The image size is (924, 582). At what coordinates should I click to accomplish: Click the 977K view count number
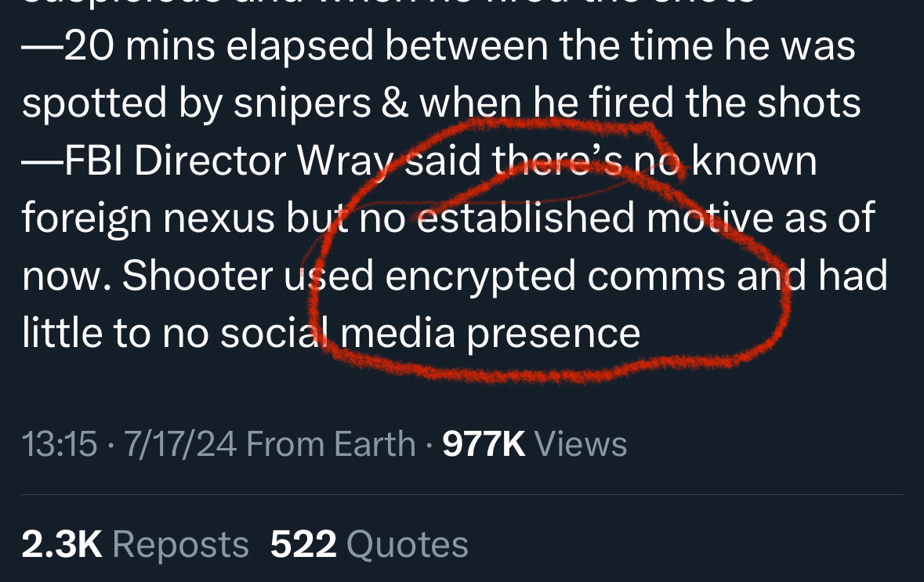tap(484, 444)
